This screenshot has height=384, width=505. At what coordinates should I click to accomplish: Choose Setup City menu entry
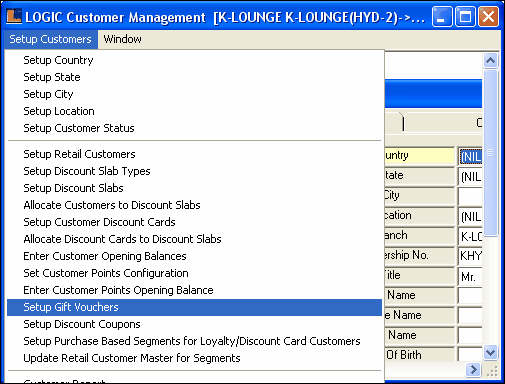click(194, 94)
